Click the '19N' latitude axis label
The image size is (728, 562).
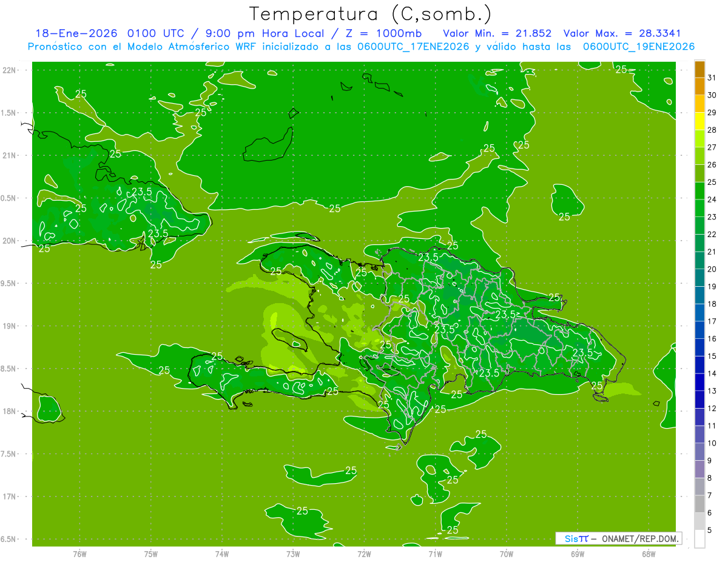9,326
